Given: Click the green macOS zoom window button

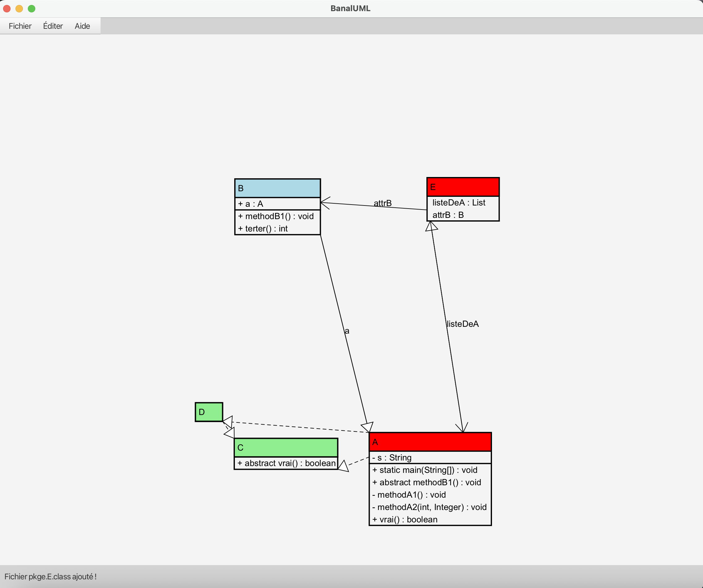Looking at the screenshot, I should [x=32, y=9].
